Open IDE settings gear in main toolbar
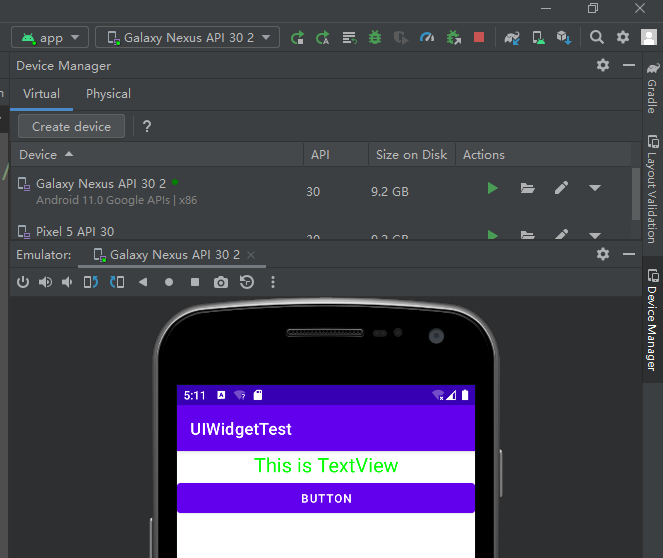 [622, 37]
